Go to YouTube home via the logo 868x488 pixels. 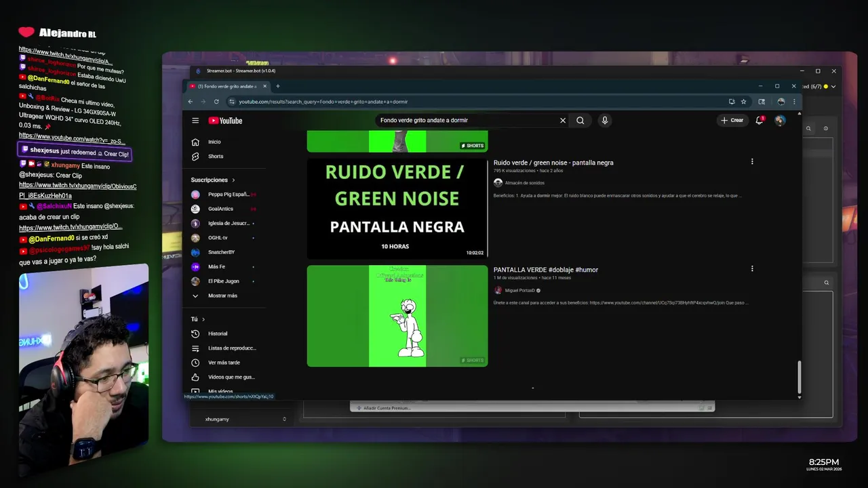click(x=225, y=121)
